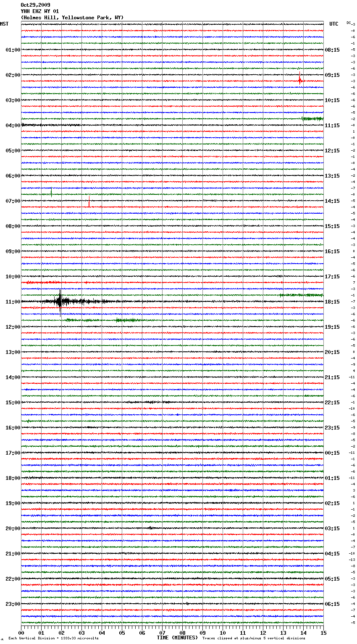357x644 pixels.
Task: Click the UTC time label '04:15'
Action: tap(332, 554)
